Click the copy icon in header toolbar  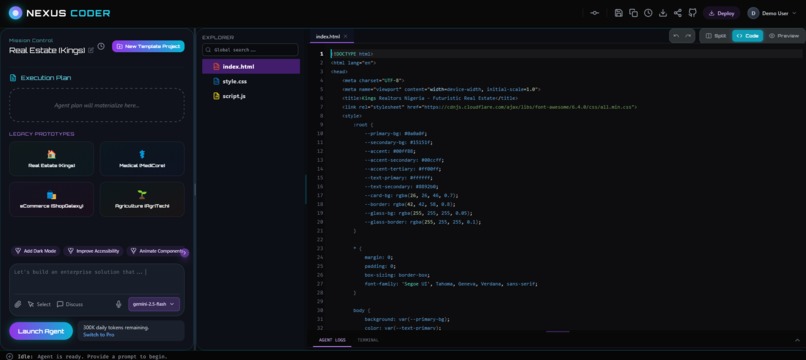(x=633, y=13)
